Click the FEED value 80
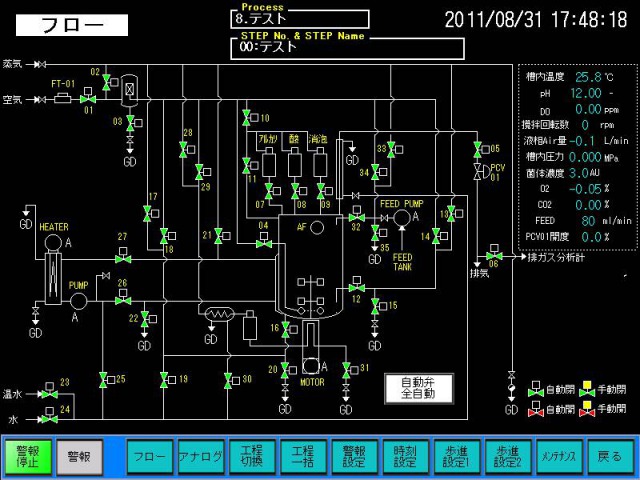 [x=588, y=221]
